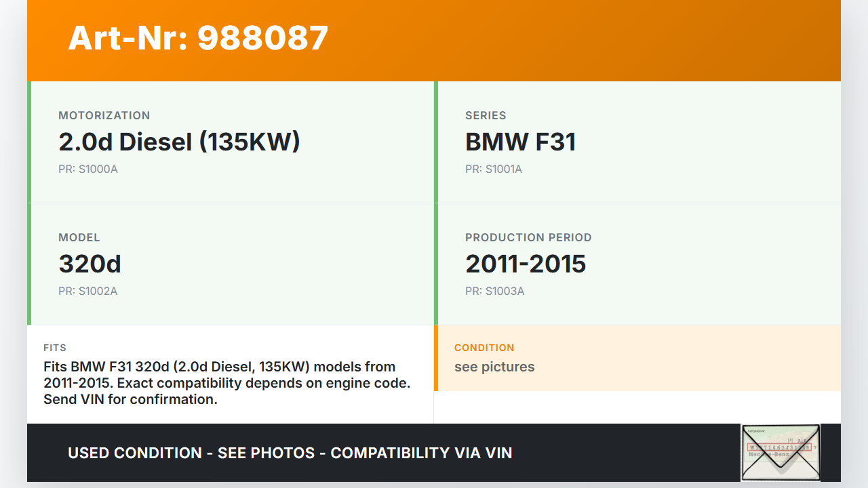Click the BMW F31 series value
868x488 pixels.
[520, 142]
